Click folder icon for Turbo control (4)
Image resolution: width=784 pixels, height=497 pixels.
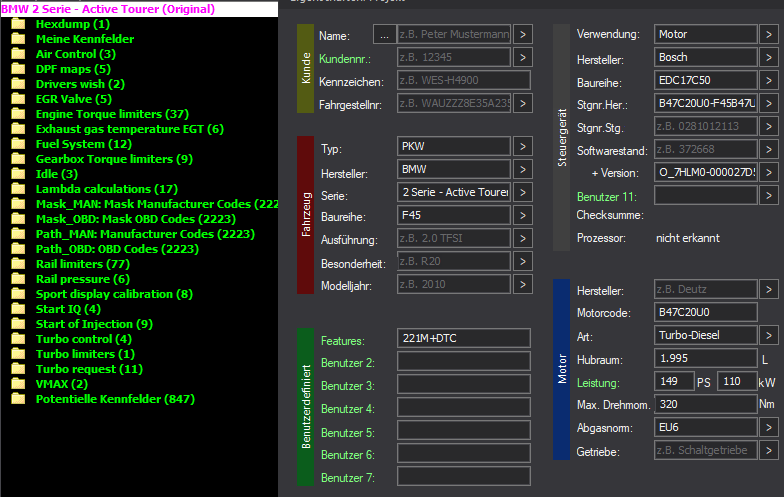point(18,339)
